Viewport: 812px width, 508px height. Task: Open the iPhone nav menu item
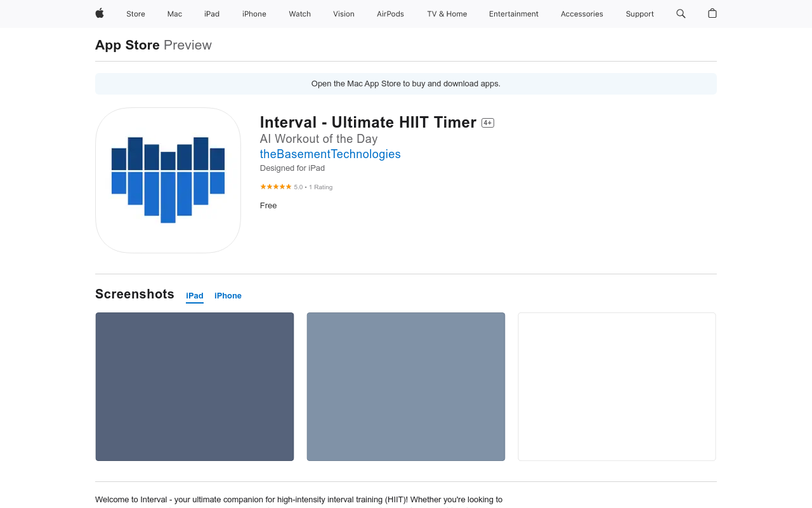pyautogui.click(x=254, y=14)
